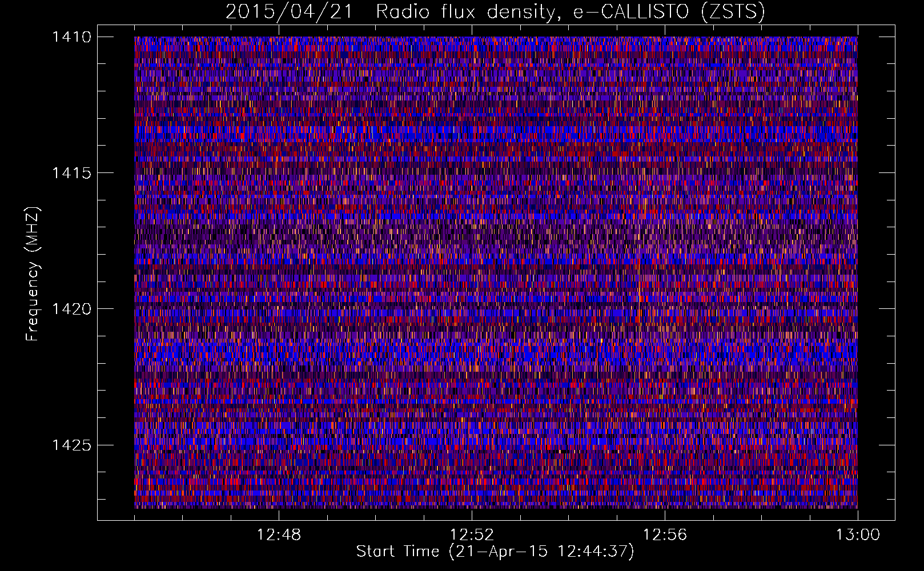Screen dimensions: 924x571
Task: Click the 1415 frequency tick label
Action: (x=71, y=173)
